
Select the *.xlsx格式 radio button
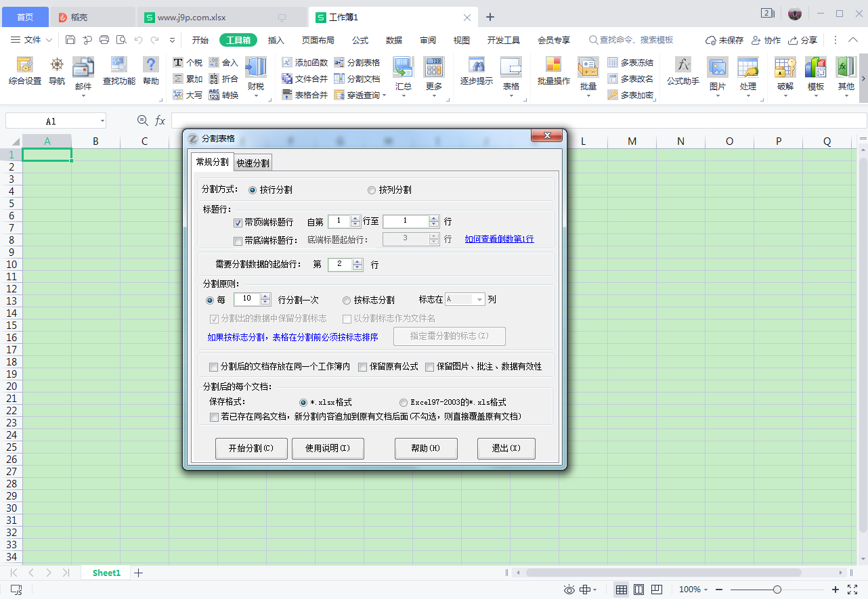tap(303, 402)
